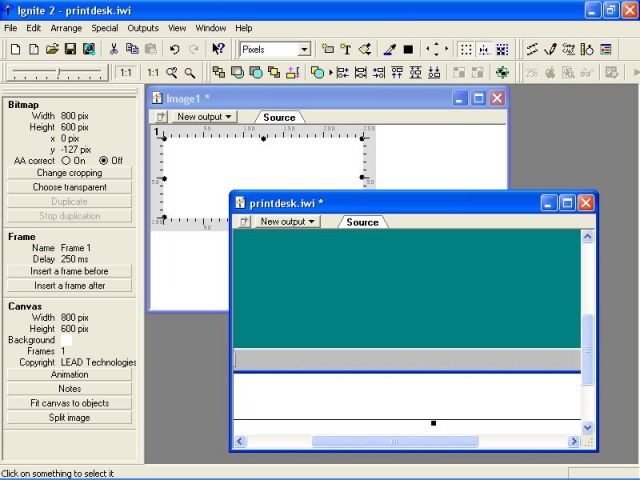
Task: Click Fit canvas to objects button
Action: (x=69, y=403)
